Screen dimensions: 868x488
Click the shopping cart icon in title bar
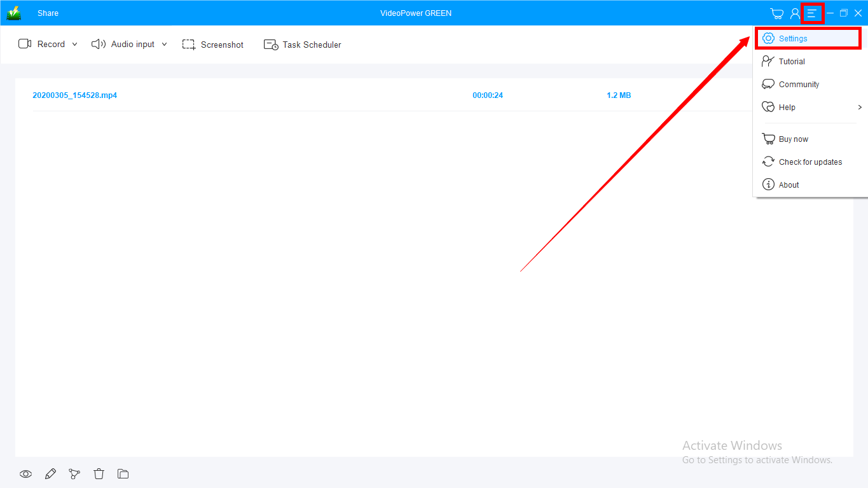coord(776,13)
